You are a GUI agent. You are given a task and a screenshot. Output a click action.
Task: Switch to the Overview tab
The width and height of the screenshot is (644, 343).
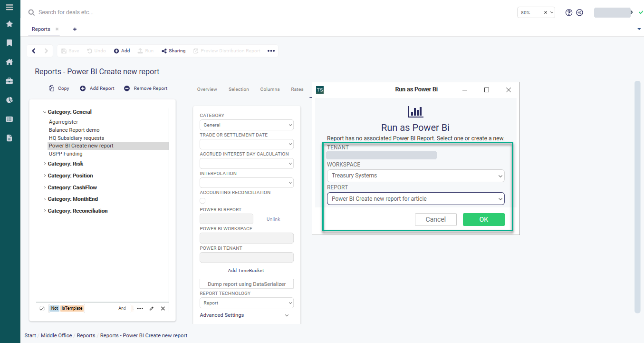207,89
